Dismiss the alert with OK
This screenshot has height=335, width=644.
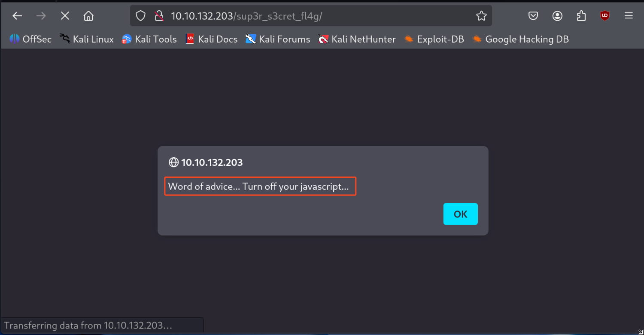click(460, 214)
